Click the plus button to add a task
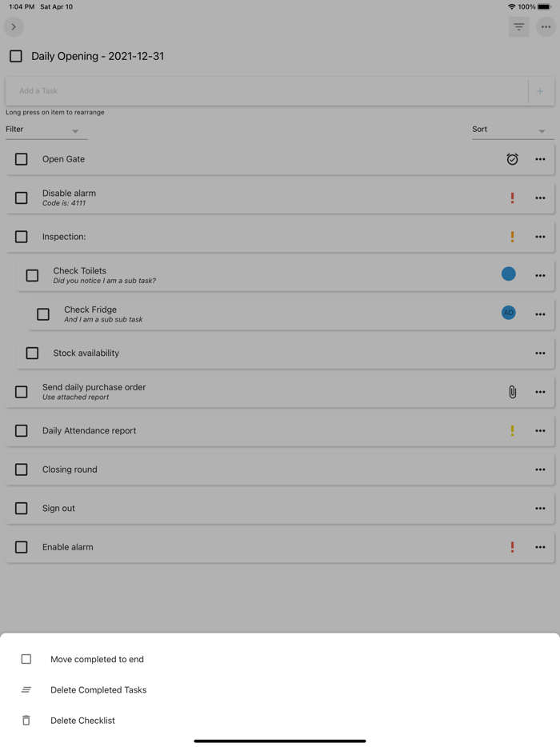The width and height of the screenshot is (560, 747). (x=540, y=90)
